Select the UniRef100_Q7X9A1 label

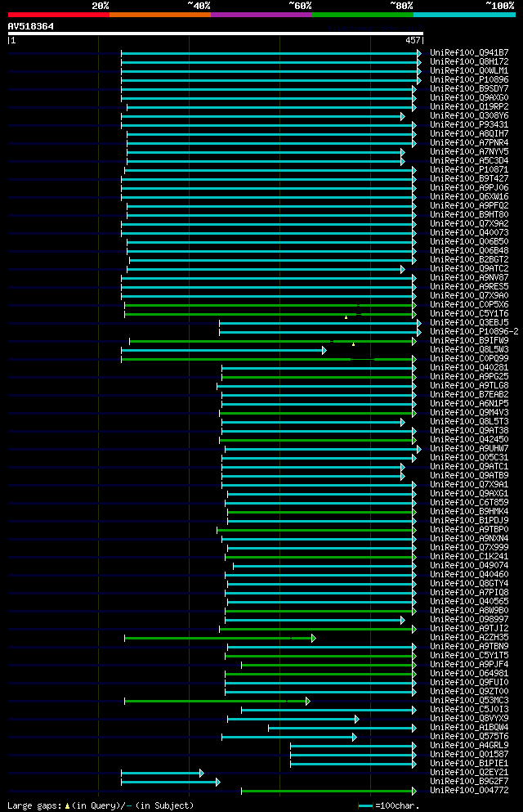tap(469, 485)
